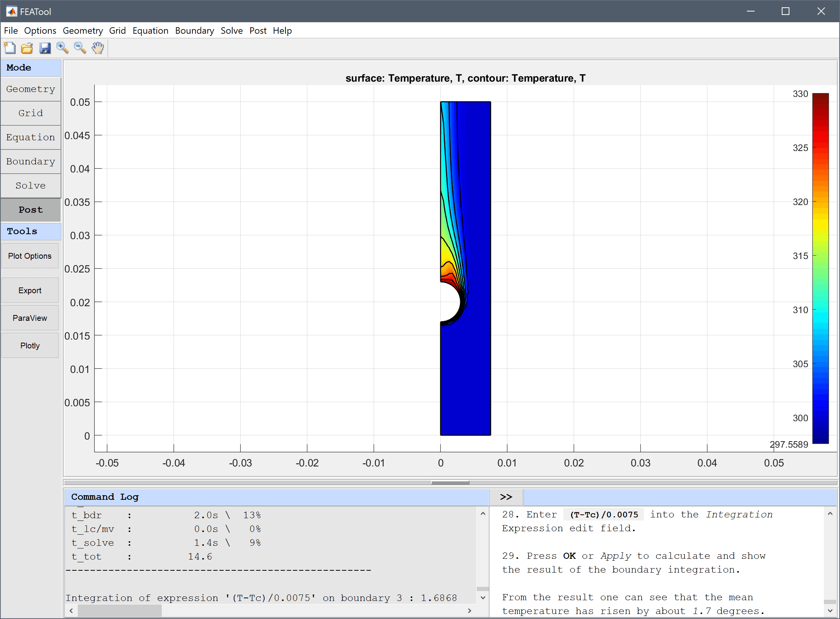Click the 't_solve' timing line
The height and width of the screenshot is (619, 840).
[166, 543]
